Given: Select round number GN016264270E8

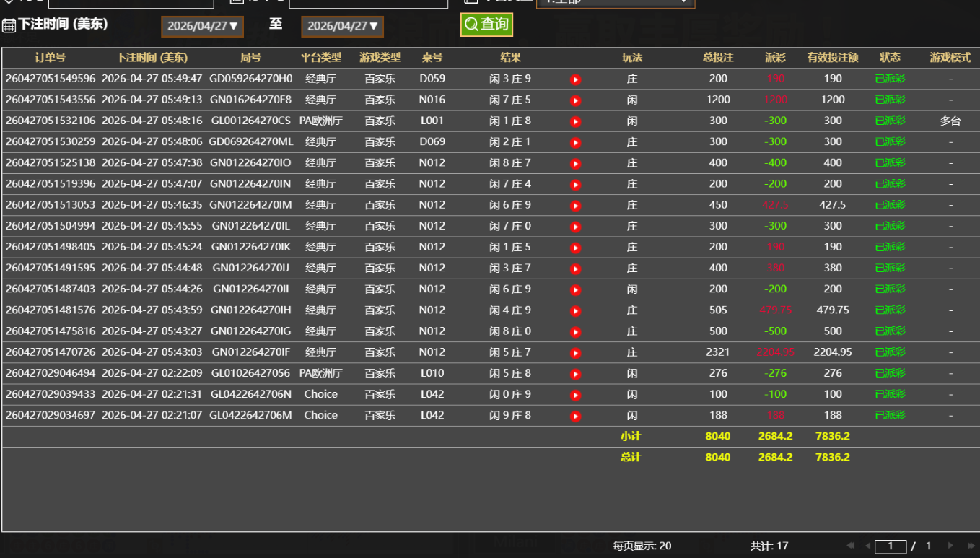Looking at the screenshot, I should 251,100.
